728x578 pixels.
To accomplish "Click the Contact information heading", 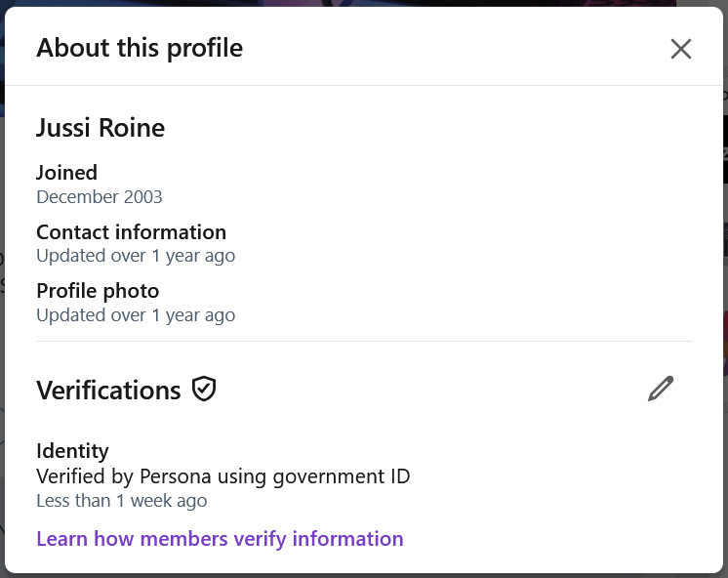I will point(132,232).
